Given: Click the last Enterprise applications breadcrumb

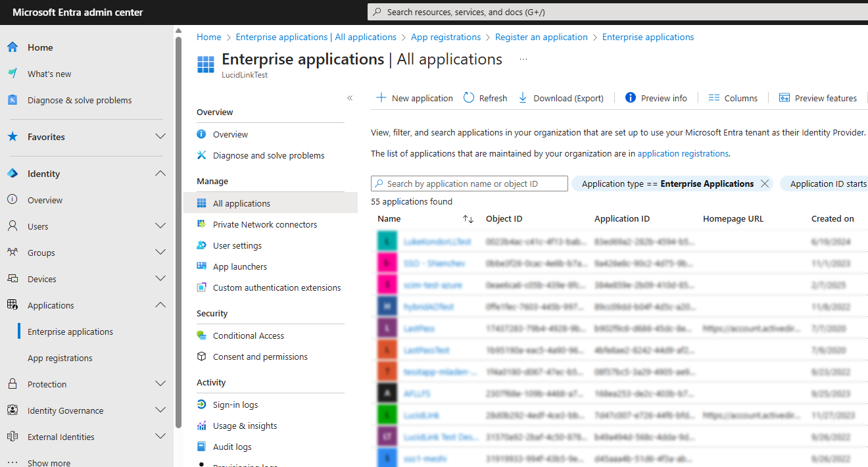Looking at the screenshot, I should [x=648, y=37].
